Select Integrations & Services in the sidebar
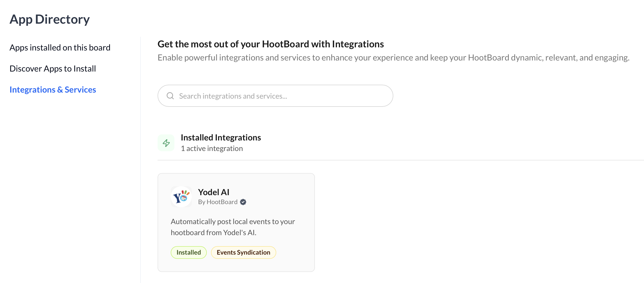 pyautogui.click(x=53, y=90)
